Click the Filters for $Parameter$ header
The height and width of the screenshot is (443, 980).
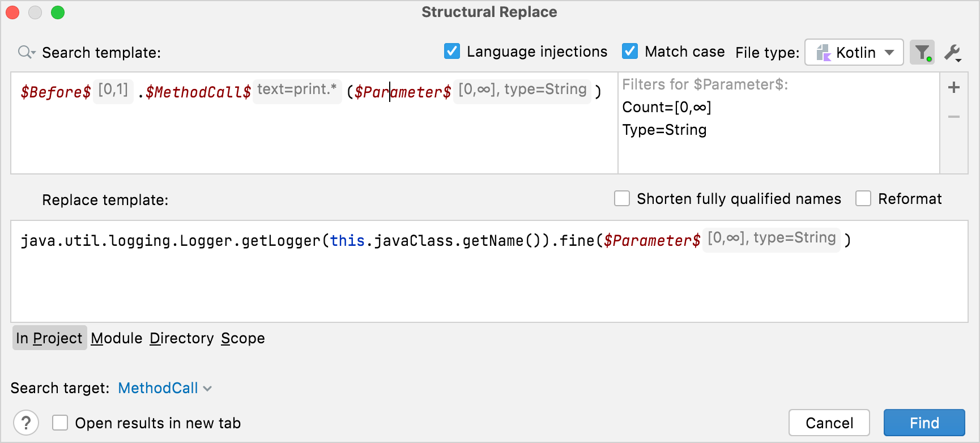(705, 84)
